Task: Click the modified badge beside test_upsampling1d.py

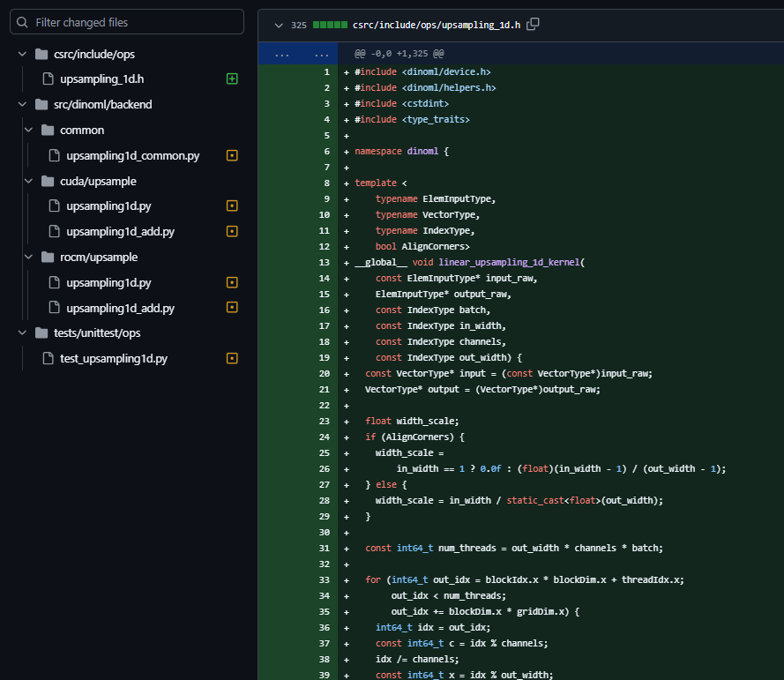Action: (232, 359)
